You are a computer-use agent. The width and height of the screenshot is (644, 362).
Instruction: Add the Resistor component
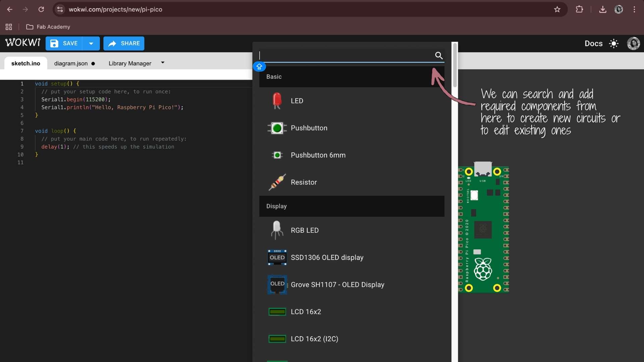click(x=304, y=182)
